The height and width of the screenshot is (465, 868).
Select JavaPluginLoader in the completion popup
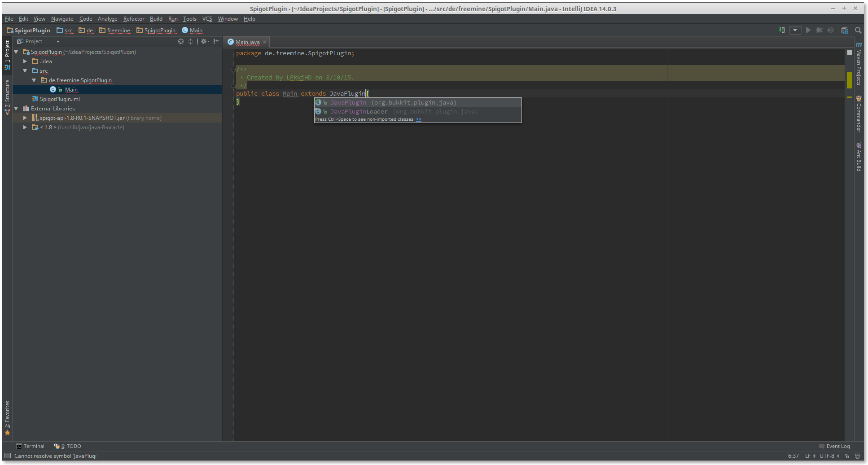click(359, 111)
